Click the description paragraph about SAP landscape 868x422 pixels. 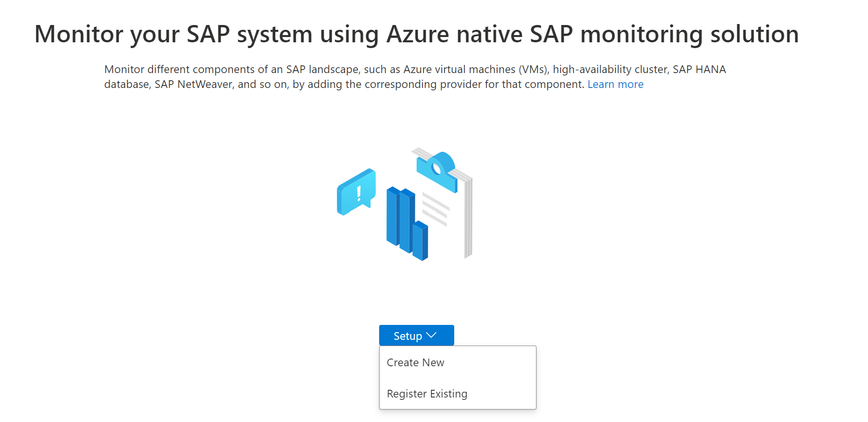pyautogui.click(x=415, y=77)
